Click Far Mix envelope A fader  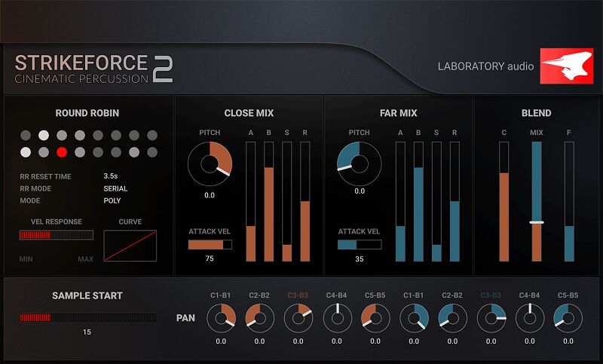point(400,202)
